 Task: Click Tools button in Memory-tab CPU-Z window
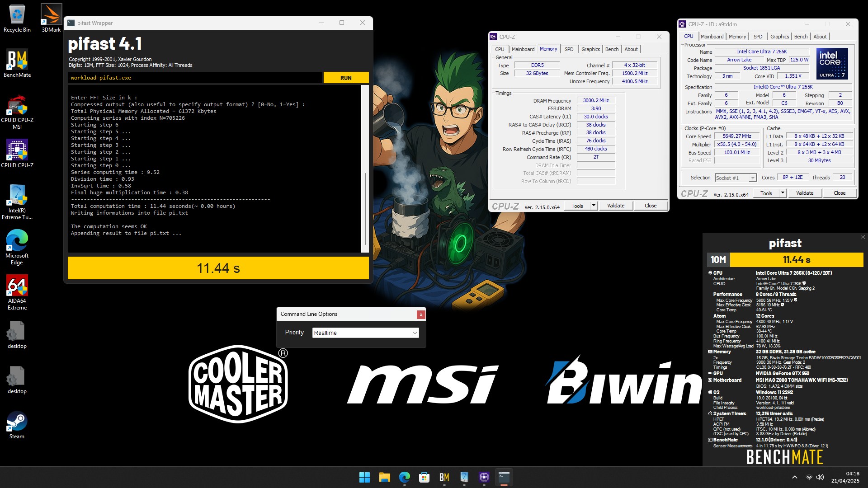577,206
